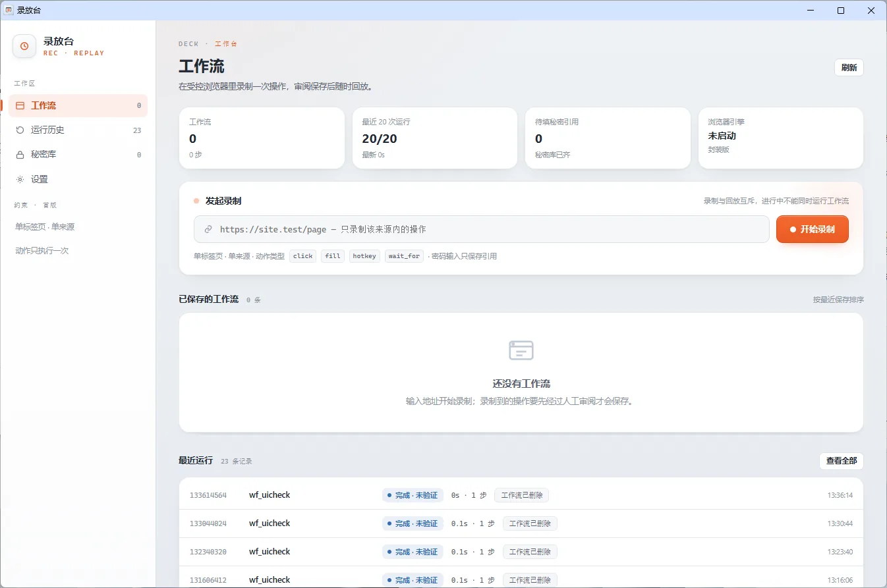Click the app icon in the title bar
887x588 pixels.
(x=9, y=10)
